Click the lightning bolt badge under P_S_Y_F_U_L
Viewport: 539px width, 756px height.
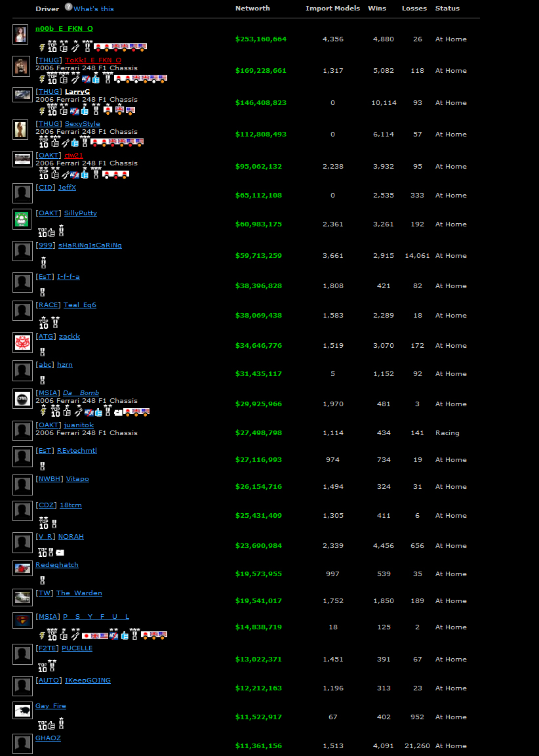coord(42,635)
